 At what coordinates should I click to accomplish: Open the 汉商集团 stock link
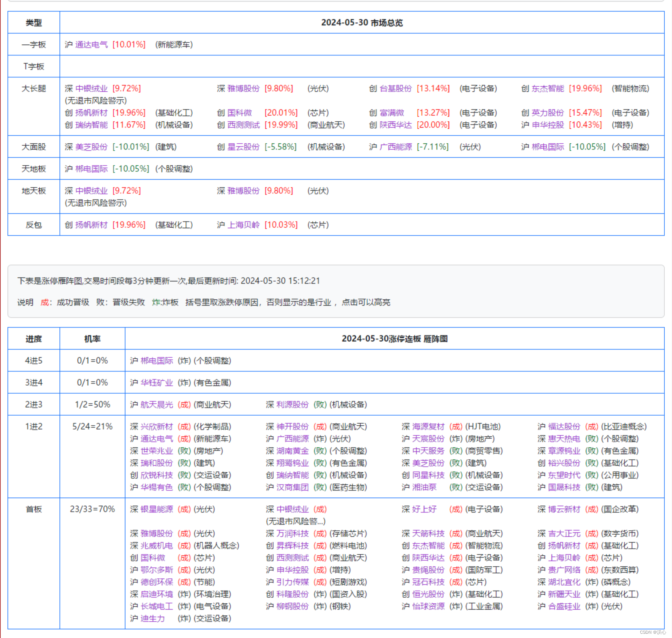point(293,487)
